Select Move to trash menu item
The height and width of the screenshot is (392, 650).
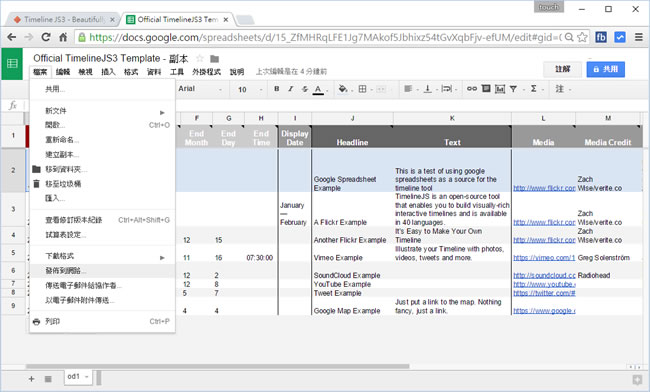tap(102, 184)
